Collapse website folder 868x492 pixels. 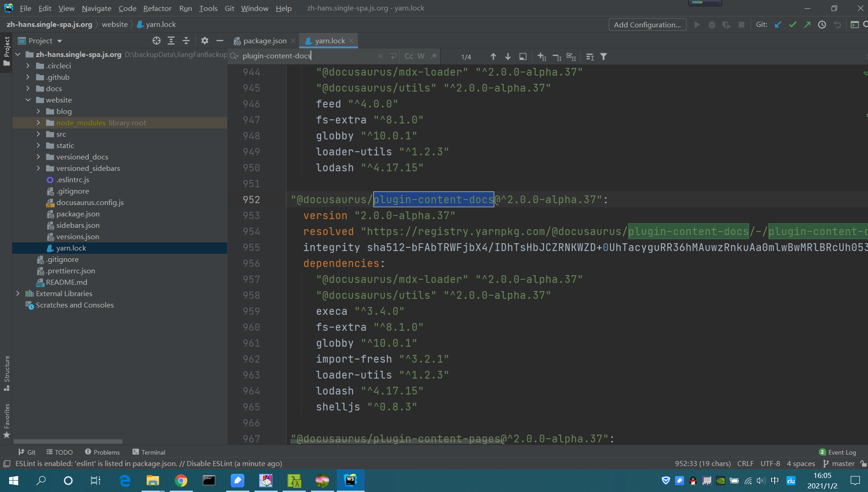point(28,100)
